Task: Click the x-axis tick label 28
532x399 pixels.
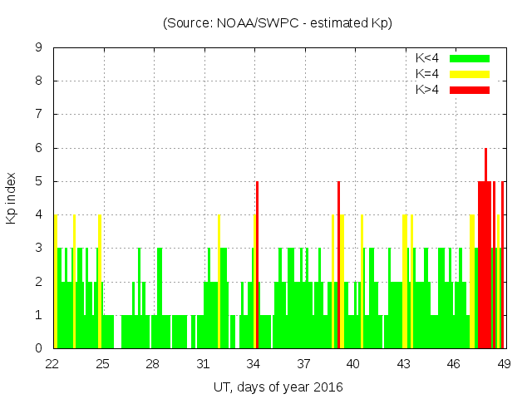Action: (153, 364)
